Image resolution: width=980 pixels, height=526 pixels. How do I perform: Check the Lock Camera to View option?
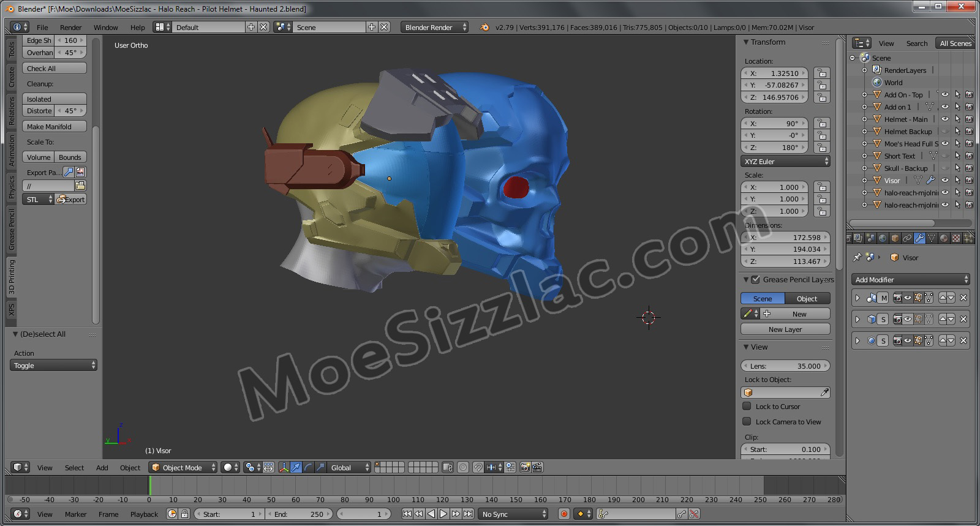[747, 421]
